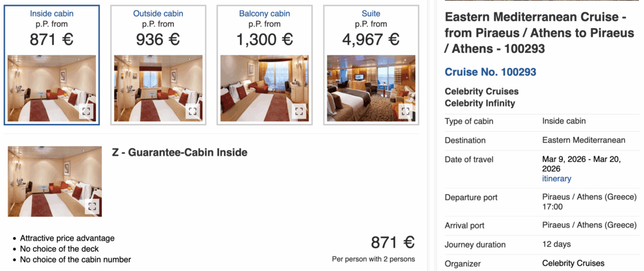The image size is (644, 271).
Task: Click the 936 € Outside cabin price
Action: pyautogui.click(x=158, y=39)
